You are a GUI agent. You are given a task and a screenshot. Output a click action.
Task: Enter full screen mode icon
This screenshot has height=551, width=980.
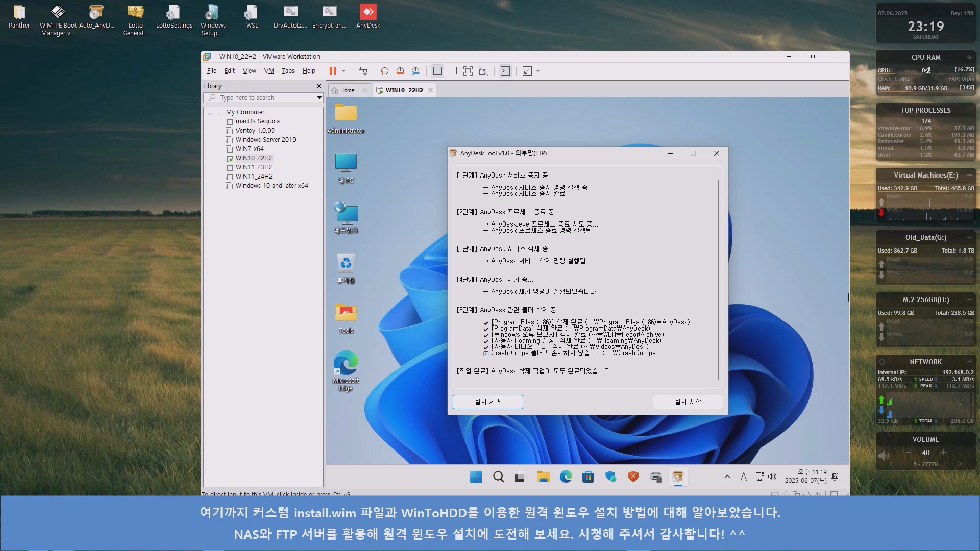click(468, 71)
